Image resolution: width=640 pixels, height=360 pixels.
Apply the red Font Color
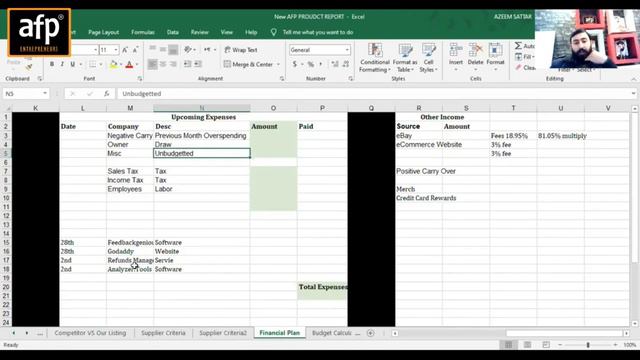(x=129, y=64)
